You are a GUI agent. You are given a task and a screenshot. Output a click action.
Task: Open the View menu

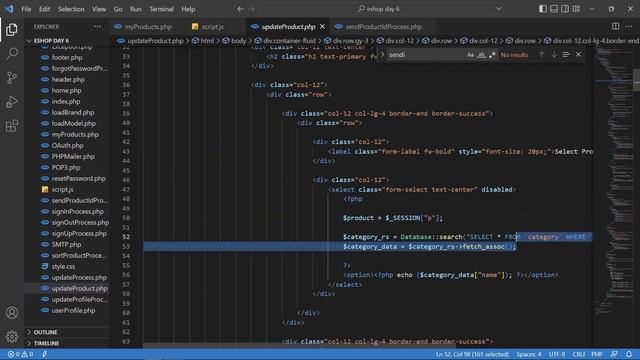99,9
